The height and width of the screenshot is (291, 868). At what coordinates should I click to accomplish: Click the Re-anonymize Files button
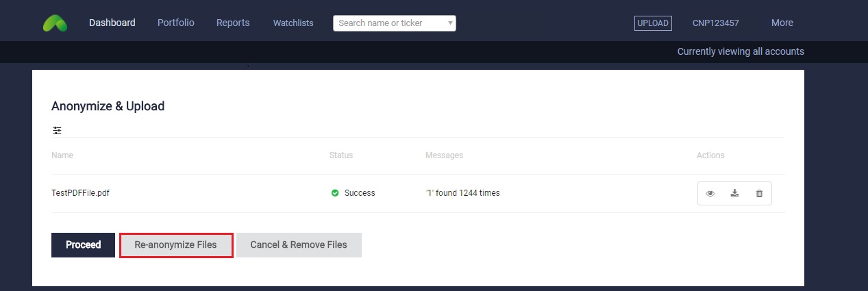coord(176,244)
